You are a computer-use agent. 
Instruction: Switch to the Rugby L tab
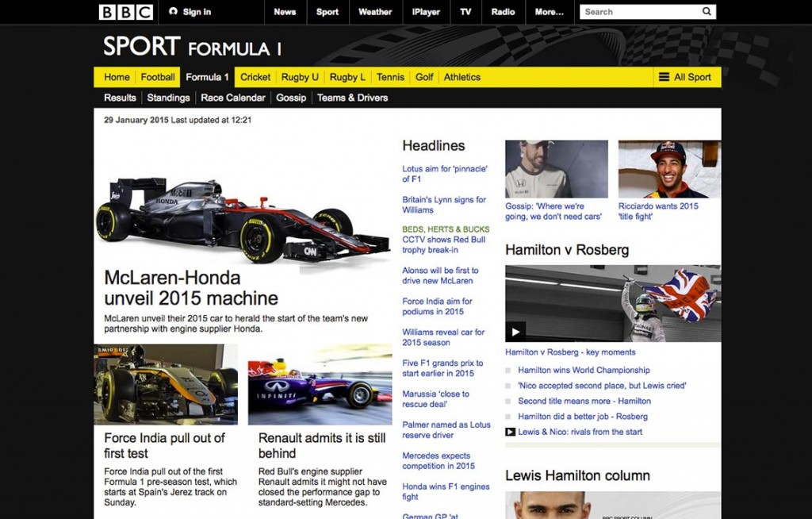[x=347, y=77]
